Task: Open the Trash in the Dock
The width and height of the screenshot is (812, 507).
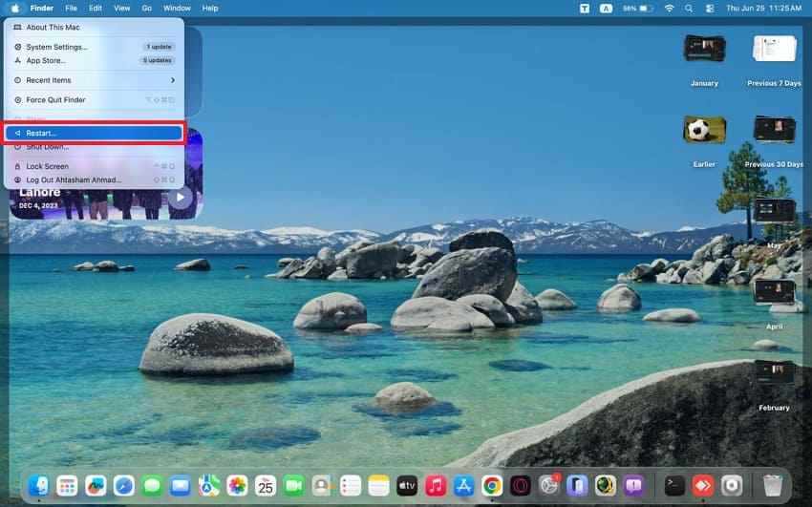Action: click(x=773, y=486)
